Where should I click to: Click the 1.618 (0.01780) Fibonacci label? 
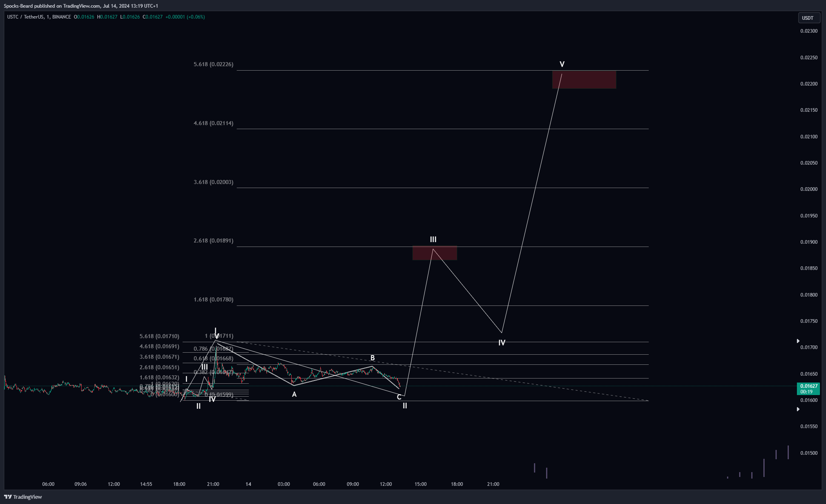tap(213, 299)
